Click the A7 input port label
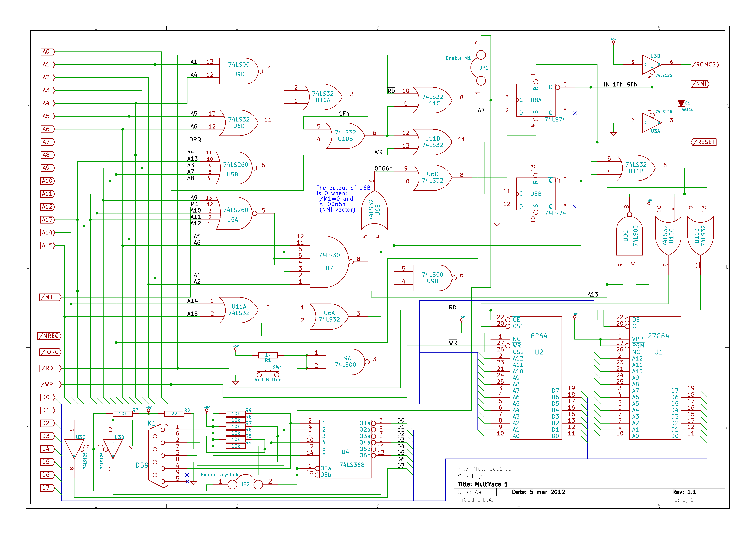 pyautogui.click(x=48, y=142)
